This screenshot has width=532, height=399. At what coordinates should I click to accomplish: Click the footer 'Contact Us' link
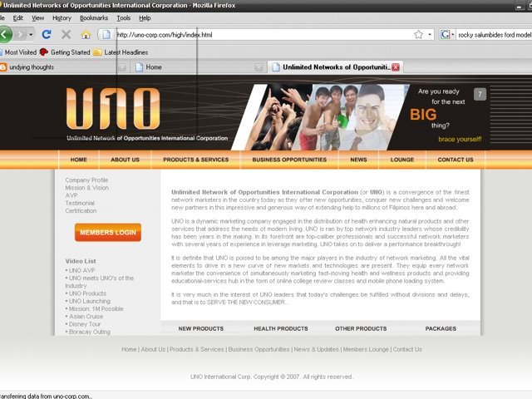pos(407,349)
